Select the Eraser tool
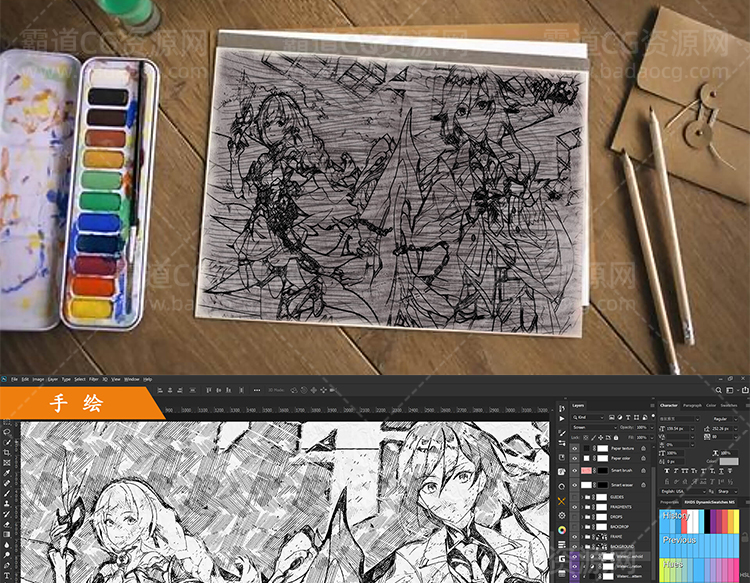The image size is (750, 583). point(7,524)
